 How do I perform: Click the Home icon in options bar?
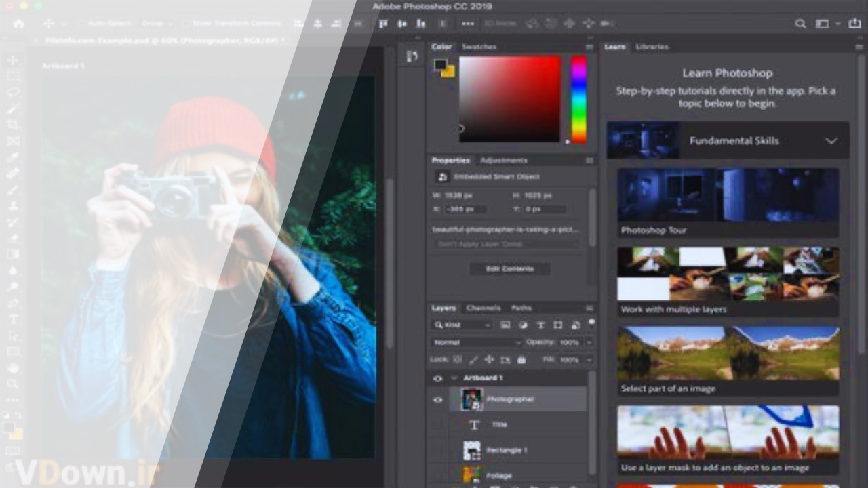point(18,24)
